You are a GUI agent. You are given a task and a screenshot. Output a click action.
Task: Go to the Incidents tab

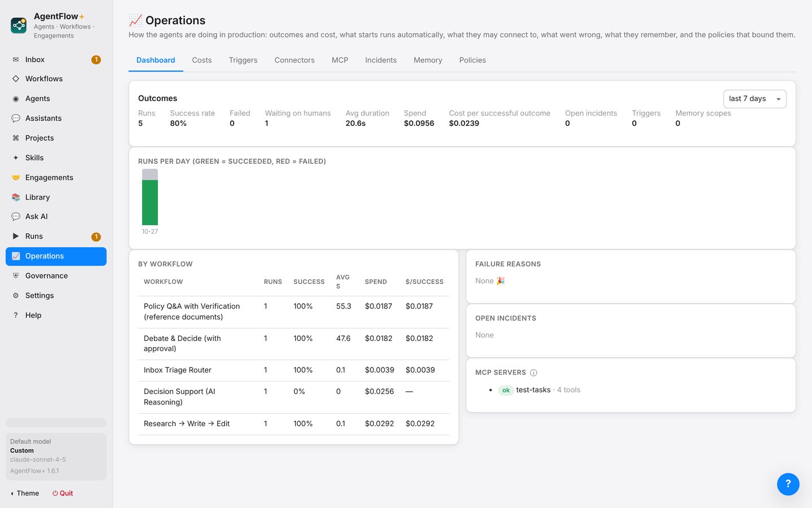(x=381, y=60)
